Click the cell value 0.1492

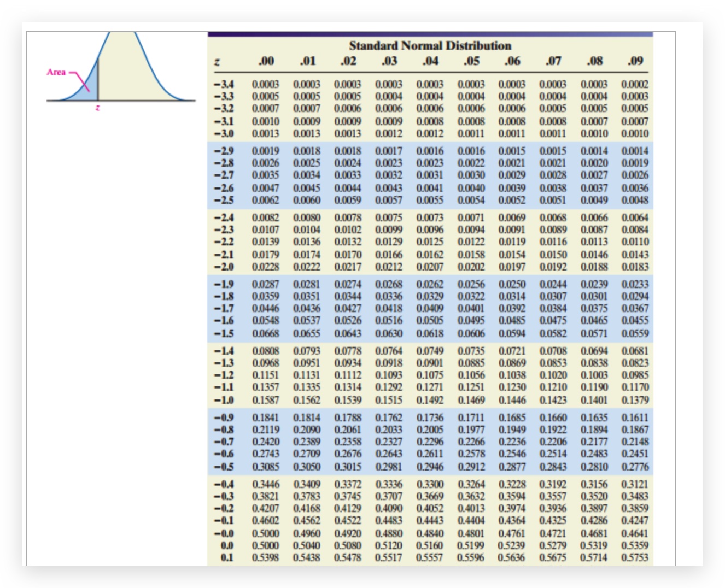[x=430, y=400]
